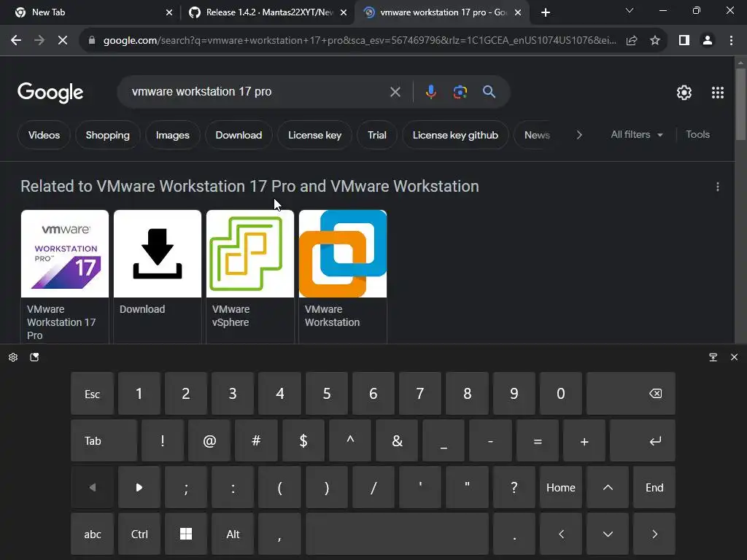Open the Download related card
Viewport: 747px width, 560px height.
click(x=158, y=276)
